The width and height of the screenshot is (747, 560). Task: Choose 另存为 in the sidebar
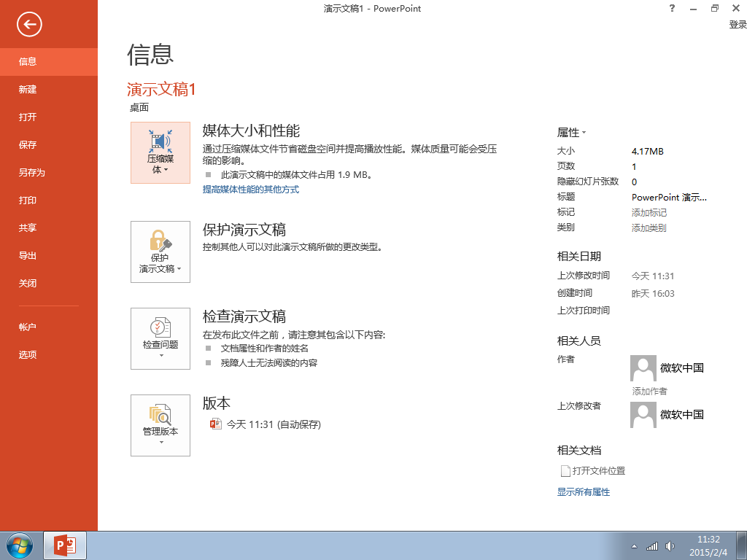pos(49,172)
